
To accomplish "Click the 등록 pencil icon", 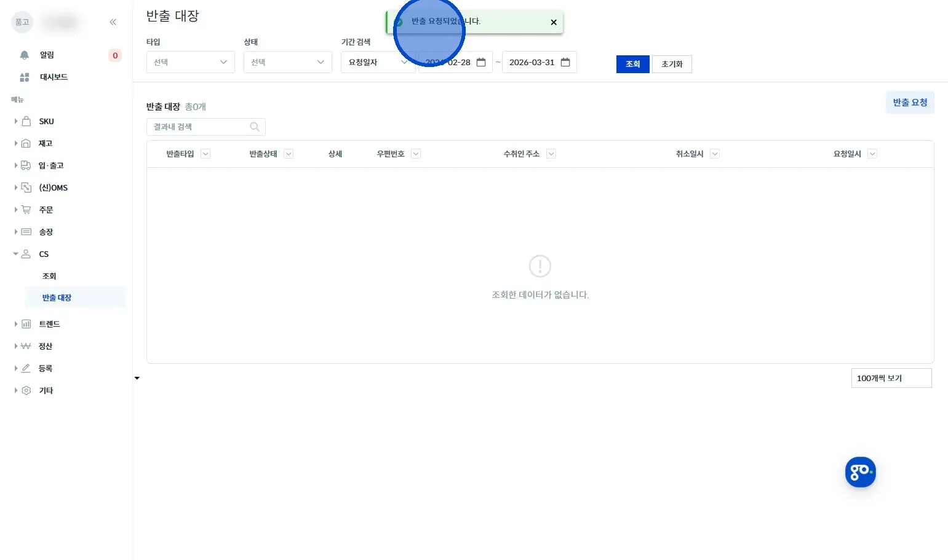I will (26, 368).
